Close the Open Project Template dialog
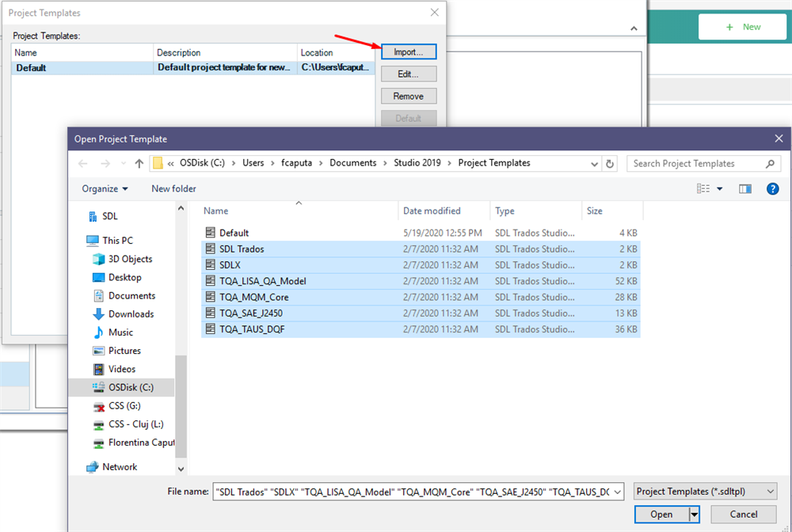Screen dimensions: 792x532 click(779, 139)
